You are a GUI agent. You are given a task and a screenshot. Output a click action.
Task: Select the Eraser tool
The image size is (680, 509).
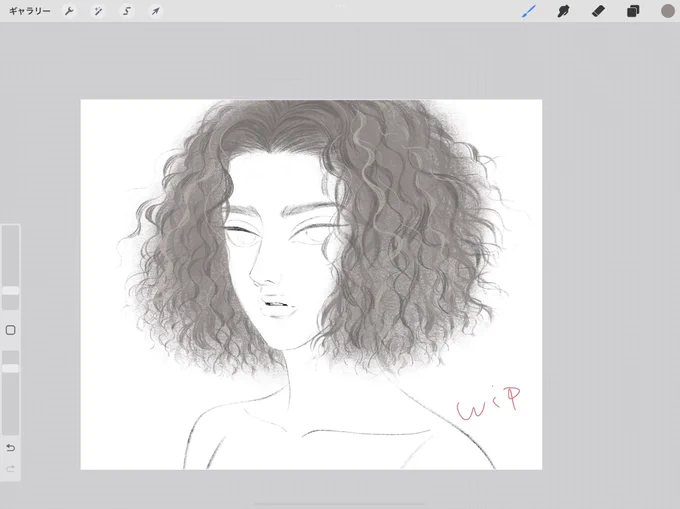click(x=598, y=11)
